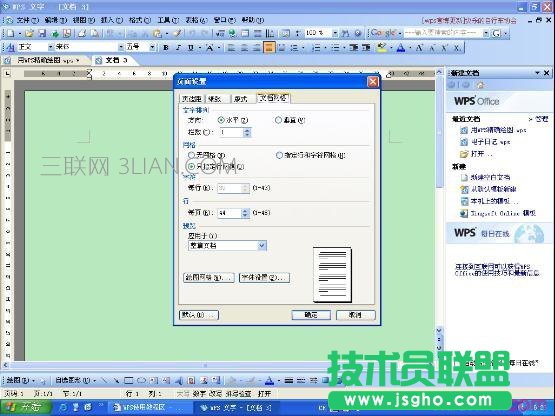Click the 每页 lines-per-page spinner arrows
The height and width of the screenshot is (416, 555).
[245, 213]
